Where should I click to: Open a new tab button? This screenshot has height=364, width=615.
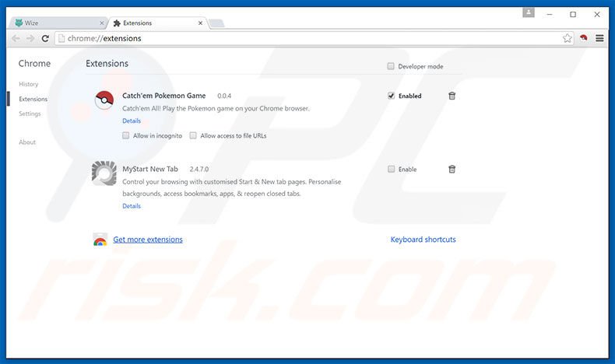click(216, 23)
